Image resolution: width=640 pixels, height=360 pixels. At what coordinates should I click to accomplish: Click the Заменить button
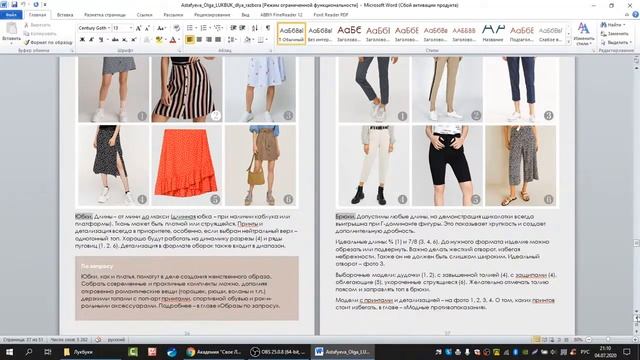click(615, 33)
